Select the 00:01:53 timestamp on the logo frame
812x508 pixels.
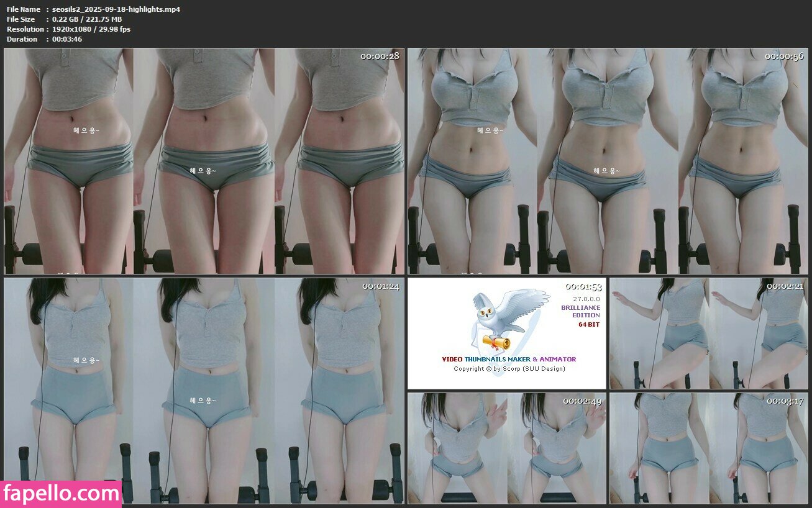583,287
